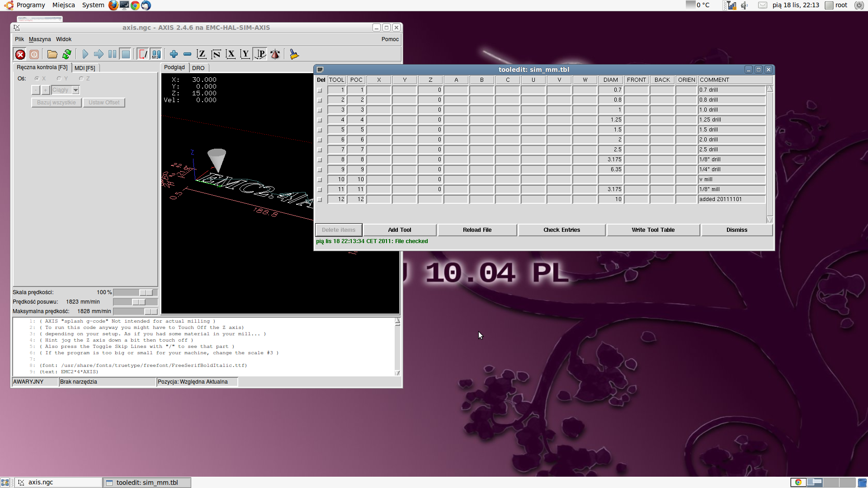Toggle optional pause M1 icon

tap(156, 54)
